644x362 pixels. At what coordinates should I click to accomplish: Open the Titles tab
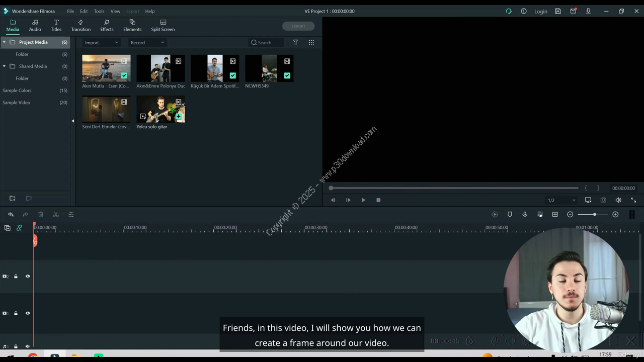56,26
